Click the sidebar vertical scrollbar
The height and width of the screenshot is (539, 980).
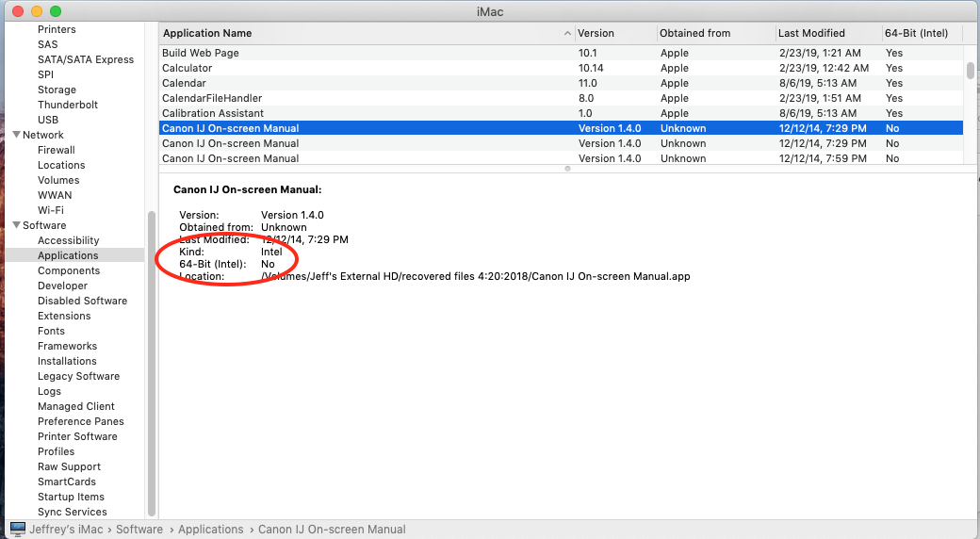(x=151, y=364)
